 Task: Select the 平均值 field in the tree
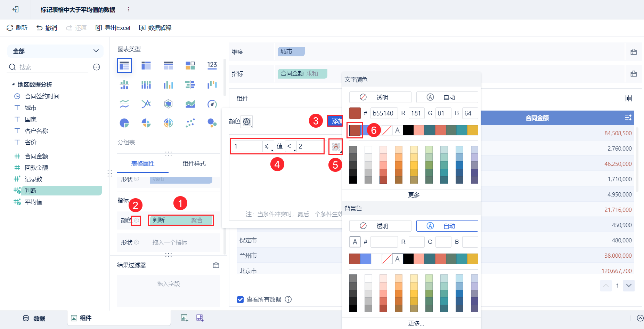click(34, 202)
